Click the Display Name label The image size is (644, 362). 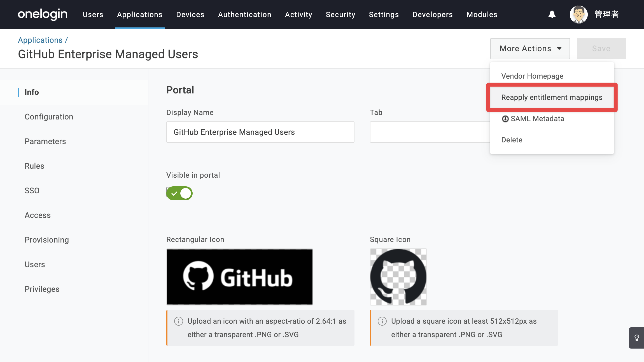pyautogui.click(x=190, y=112)
